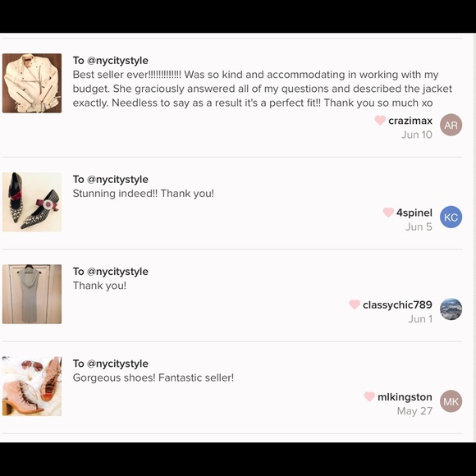
Task: Open the 4spinel username link
Action: [x=414, y=213]
